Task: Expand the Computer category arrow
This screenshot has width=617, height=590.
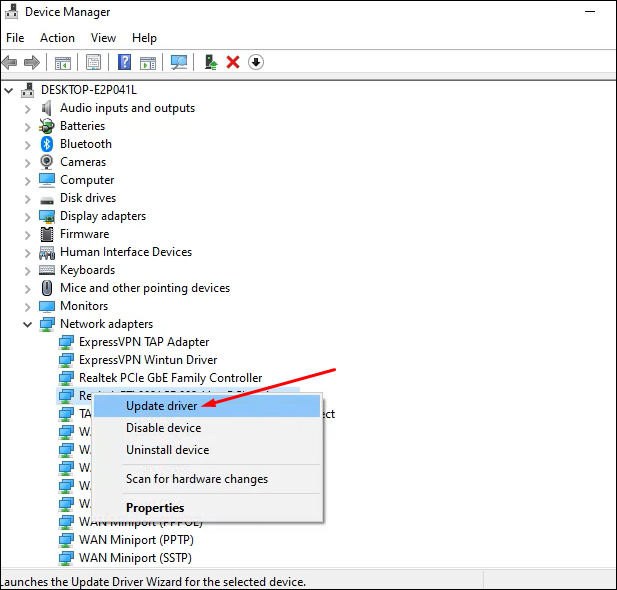Action: [28, 181]
